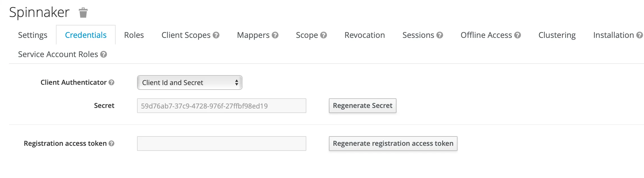
Task: Click help icon next to Client Scopes
Action: 216,35
